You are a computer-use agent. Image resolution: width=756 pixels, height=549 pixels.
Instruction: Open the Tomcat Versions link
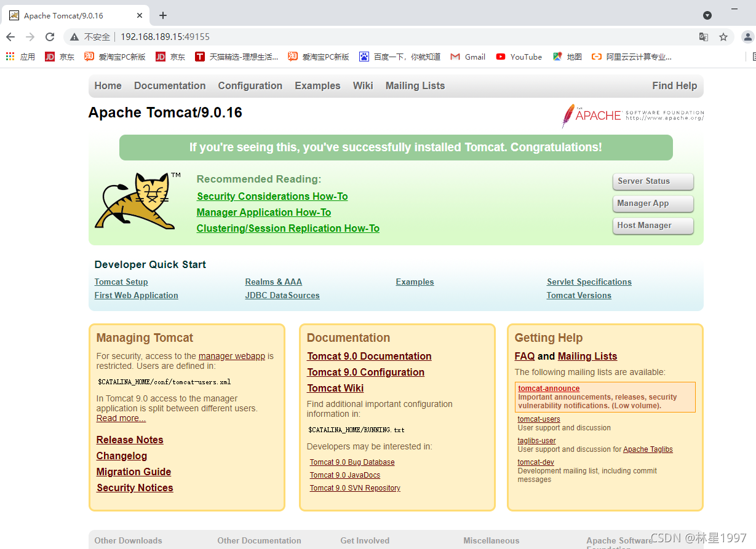coord(579,295)
